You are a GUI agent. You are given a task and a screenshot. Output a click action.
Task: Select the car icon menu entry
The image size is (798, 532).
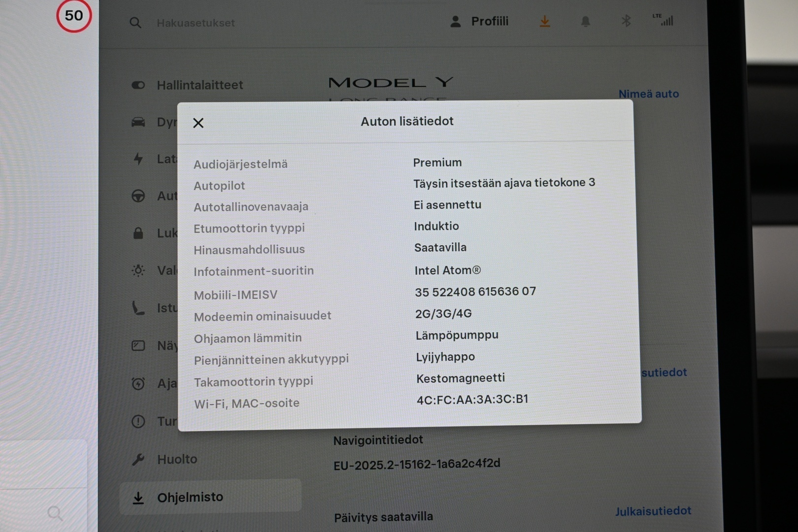click(138, 122)
